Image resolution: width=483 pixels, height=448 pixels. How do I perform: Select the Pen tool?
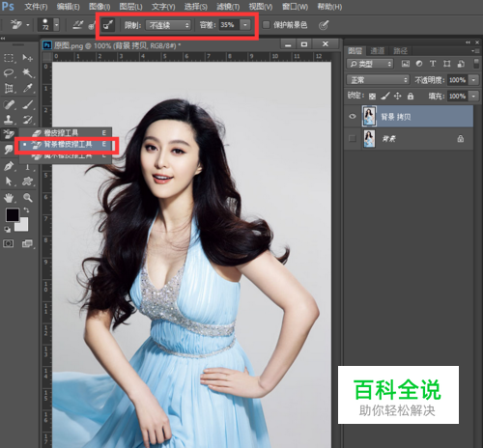pos(9,166)
